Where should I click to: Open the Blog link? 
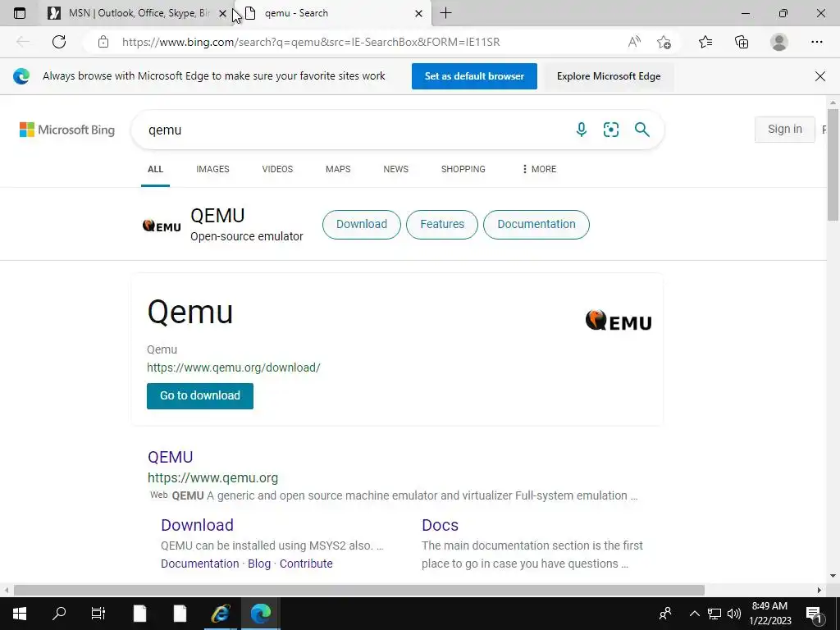(259, 564)
